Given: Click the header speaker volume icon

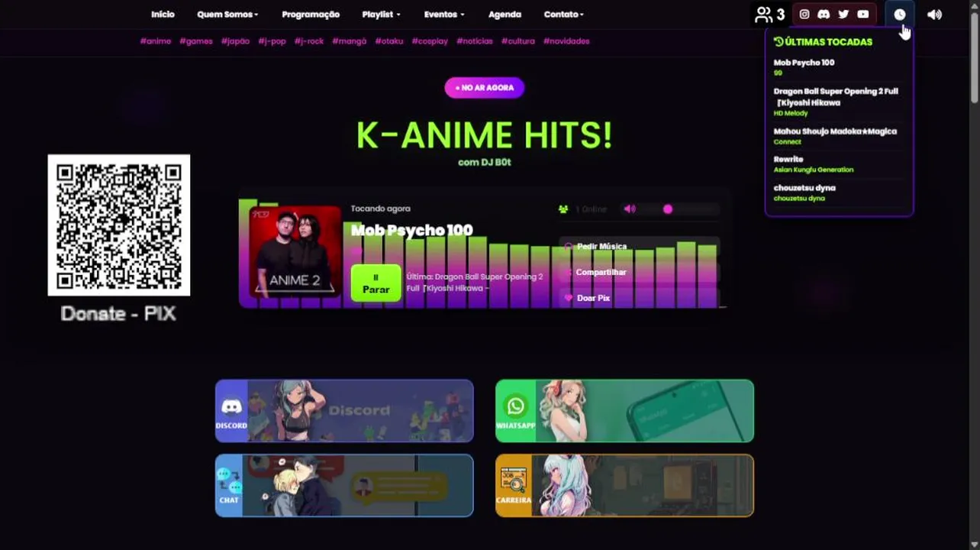Looking at the screenshot, I should (x=934, y=15).
